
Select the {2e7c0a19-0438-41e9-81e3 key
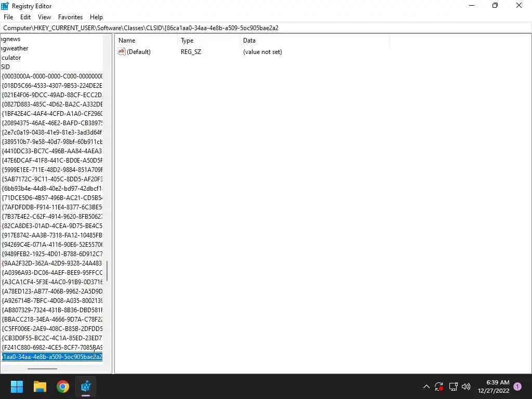tap(52, 132)
